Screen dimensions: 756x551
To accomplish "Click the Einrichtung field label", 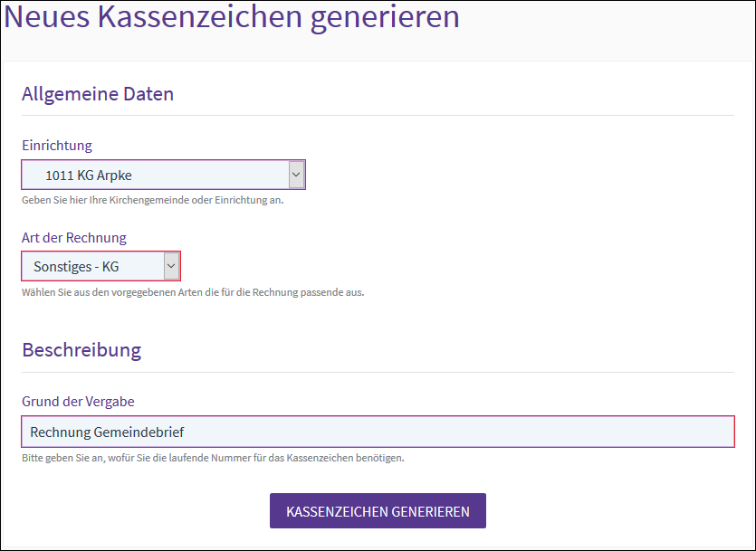I will [57, 145].
